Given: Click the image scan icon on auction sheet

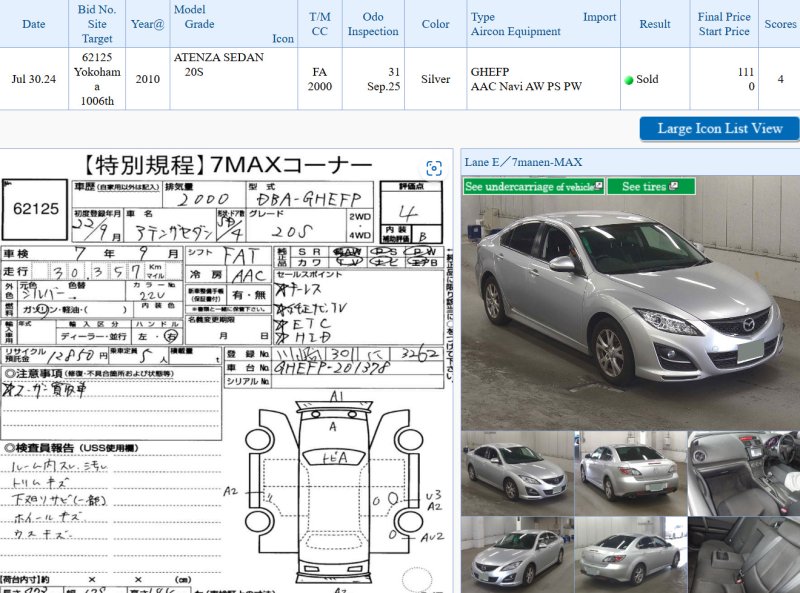Looking at the screenshot, I should (434, 168).
